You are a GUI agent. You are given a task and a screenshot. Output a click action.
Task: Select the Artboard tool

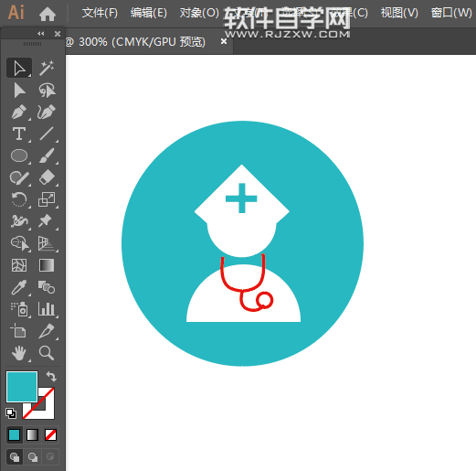(19, 331)
